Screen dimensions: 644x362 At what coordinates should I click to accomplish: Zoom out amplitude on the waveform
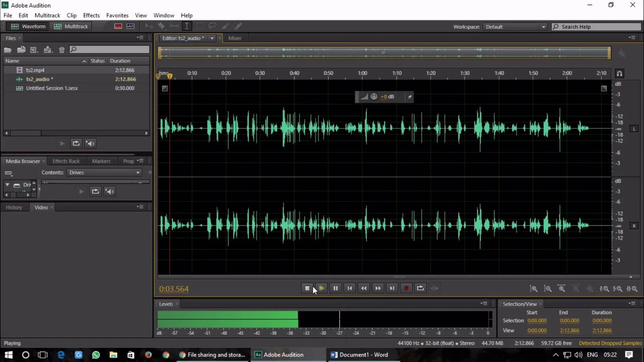tap(548, 289)
